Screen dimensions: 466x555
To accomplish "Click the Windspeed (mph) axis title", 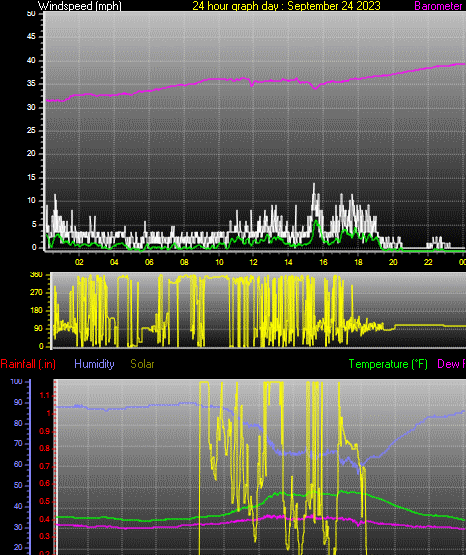I will tap(80, 6).
